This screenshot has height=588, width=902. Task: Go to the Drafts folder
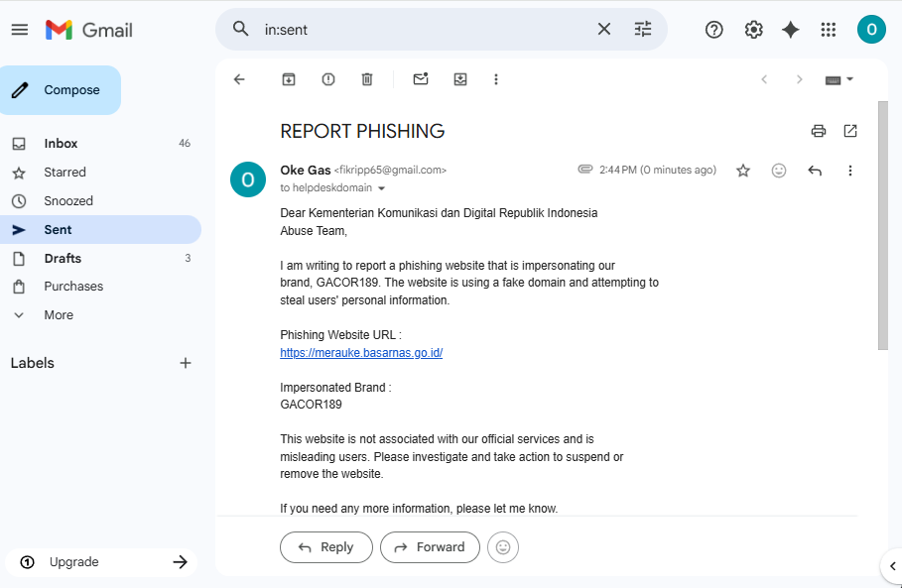click(x=63, y=258)
